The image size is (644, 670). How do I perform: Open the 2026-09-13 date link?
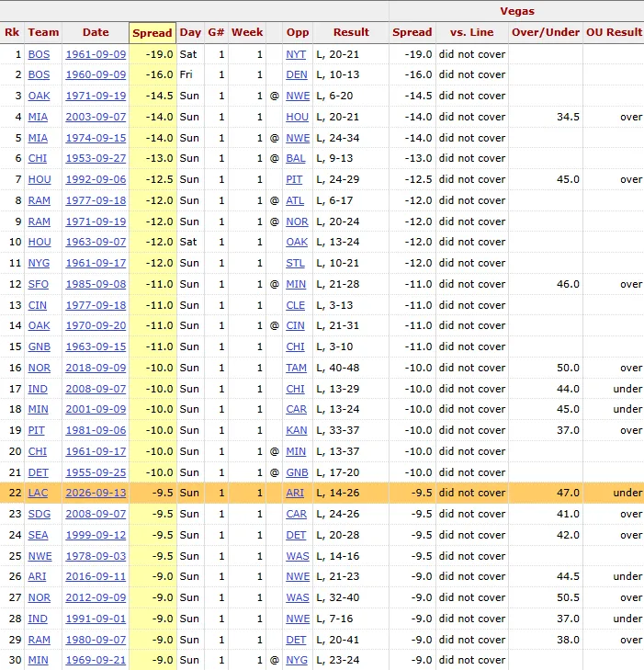[96, 494]
